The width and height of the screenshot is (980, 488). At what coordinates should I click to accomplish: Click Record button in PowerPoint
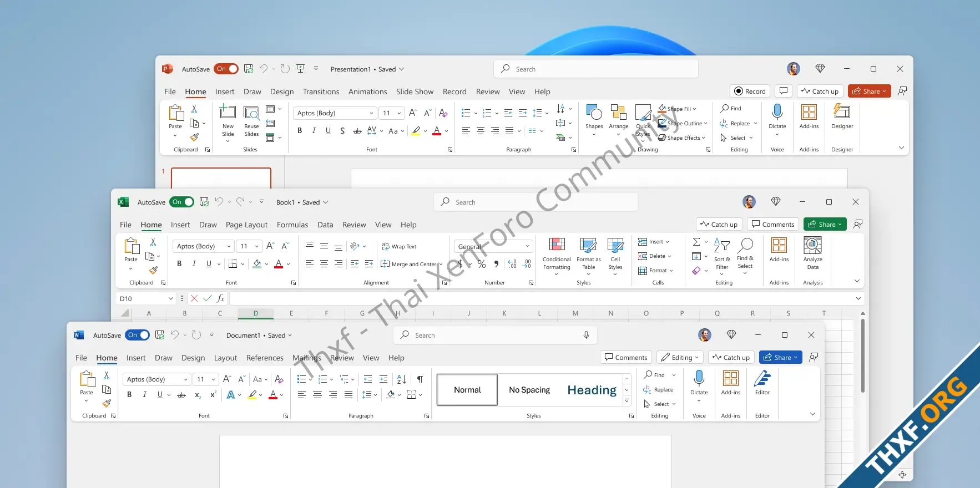750,91
